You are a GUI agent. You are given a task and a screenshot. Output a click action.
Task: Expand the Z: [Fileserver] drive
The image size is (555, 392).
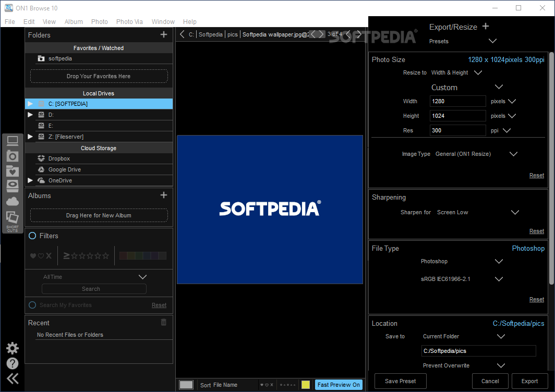pyautogui.click(x=30, y=137)
